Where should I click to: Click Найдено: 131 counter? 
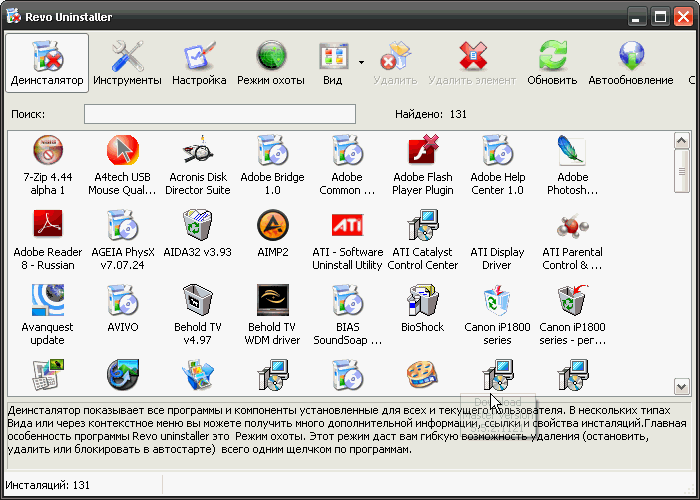click(x=431, y=114)
